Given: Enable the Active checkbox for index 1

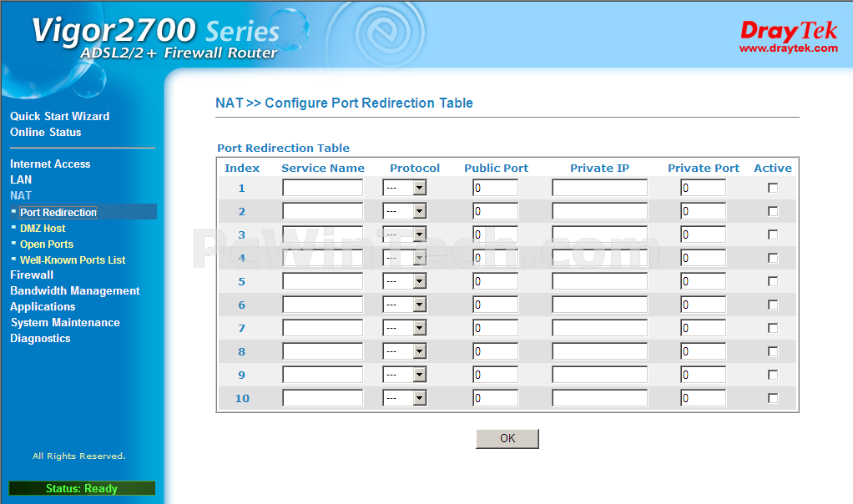Looking at the screenshot, I should tap(773, 188).
